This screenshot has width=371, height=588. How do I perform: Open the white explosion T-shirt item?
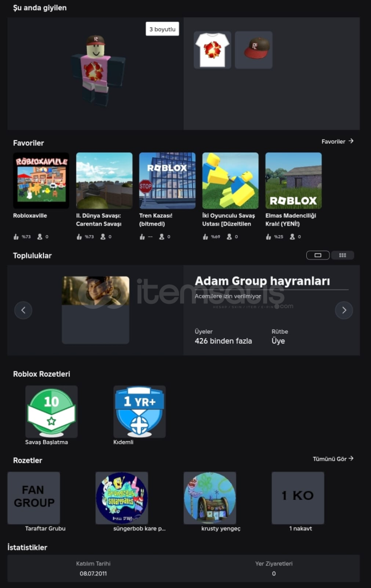[212, 50]
